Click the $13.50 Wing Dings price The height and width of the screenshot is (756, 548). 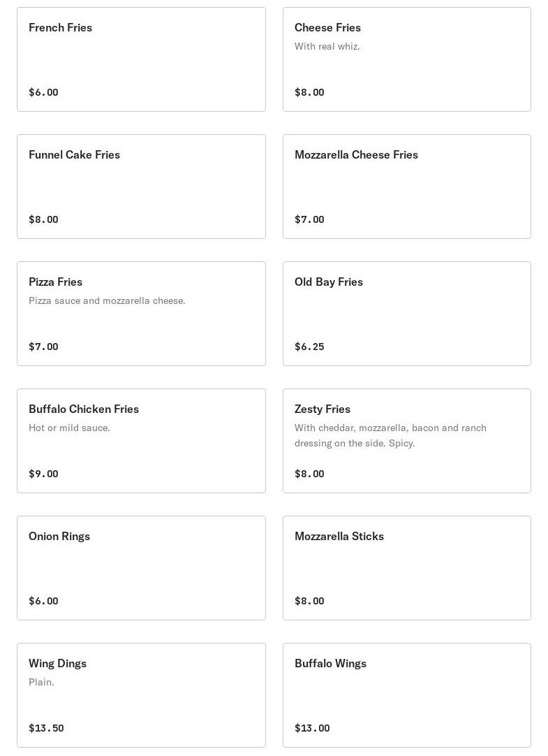[x=46, y=728]
